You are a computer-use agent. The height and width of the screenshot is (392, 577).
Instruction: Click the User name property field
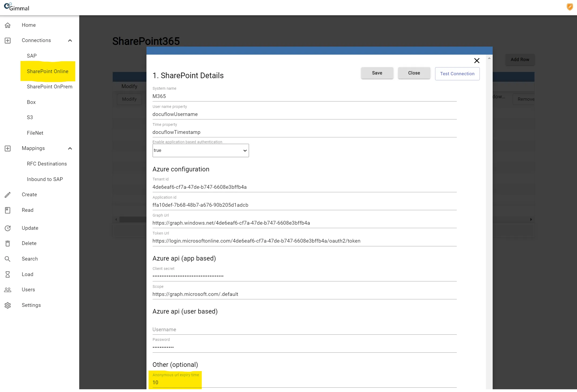pyautogui.click(x=304, y=114)
